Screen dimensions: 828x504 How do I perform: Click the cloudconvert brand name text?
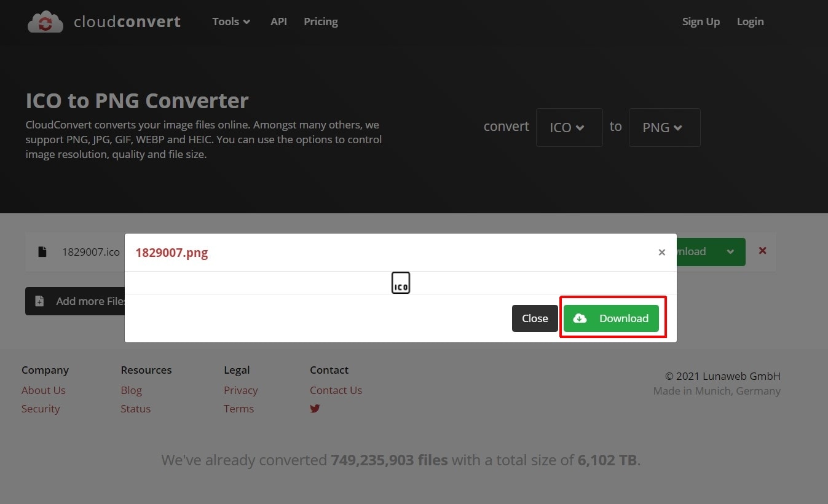tap(127, 22)
